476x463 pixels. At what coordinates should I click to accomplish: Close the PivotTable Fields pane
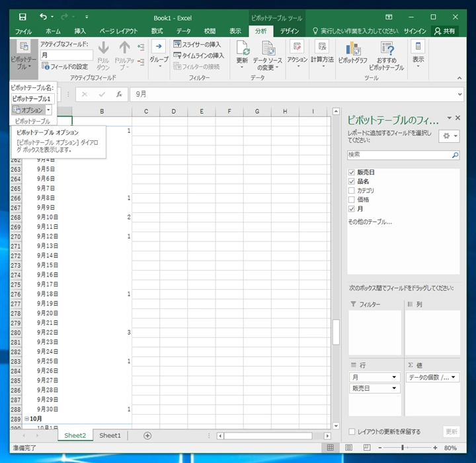click(x=457, y=118)
